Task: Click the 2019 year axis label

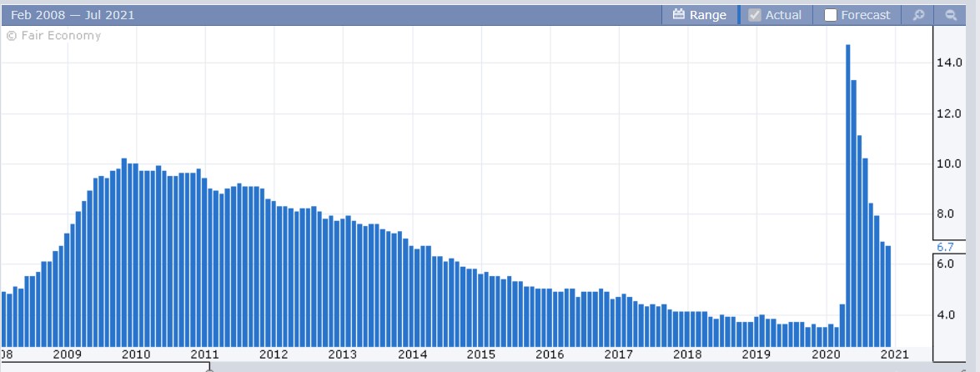Action: [756, 354]
